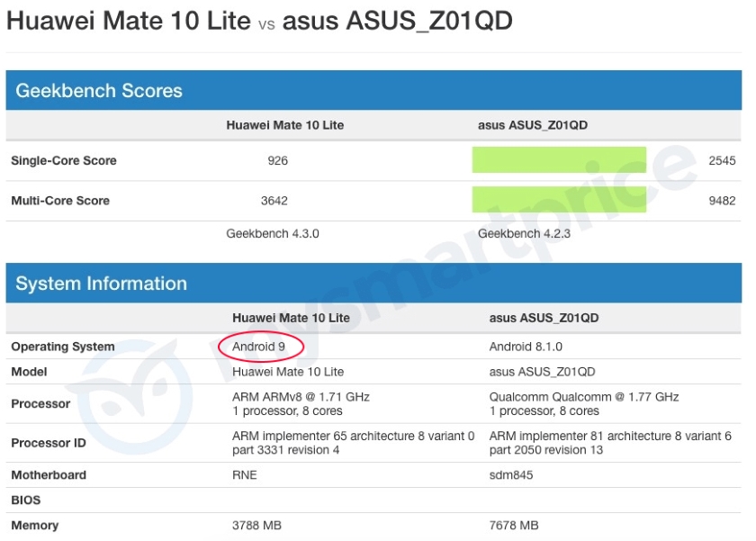Click the Memory row label
This screenshot has width=756, height=541.
coord(35,525)
